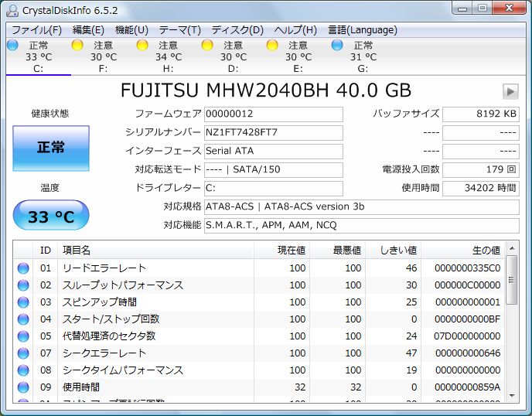The width and height of the screenshot is (532, 416).
Task: Click the power-on hours field 34202 時間
Action: pos(481,189)
